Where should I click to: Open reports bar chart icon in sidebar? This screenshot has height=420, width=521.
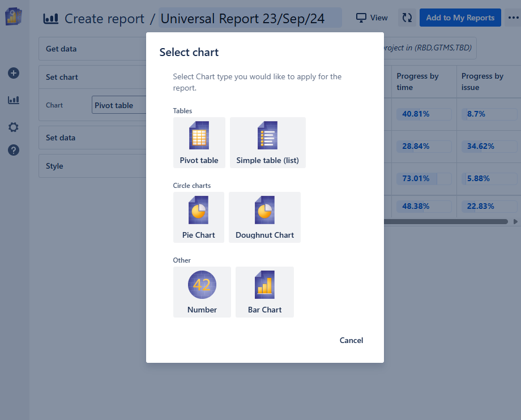(x=13, y=100)
